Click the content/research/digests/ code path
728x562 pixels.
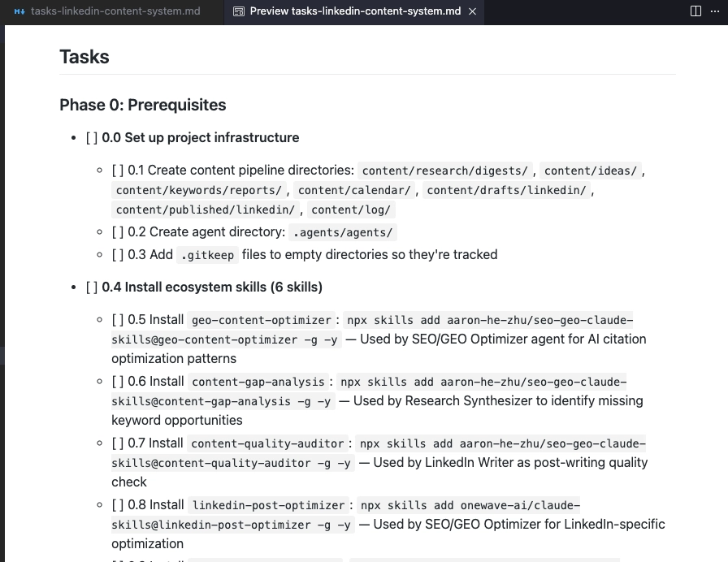click(x=445, y=171)
